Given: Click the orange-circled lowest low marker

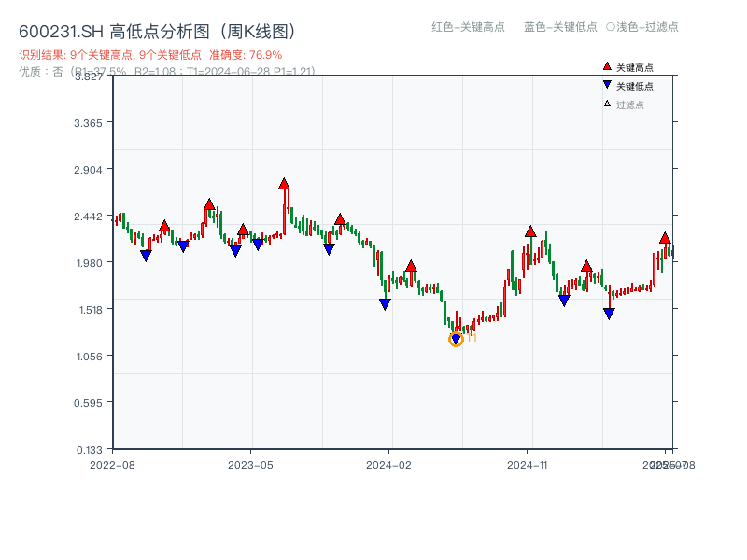Looking at the screenshot, I should [x=456, y=340].
